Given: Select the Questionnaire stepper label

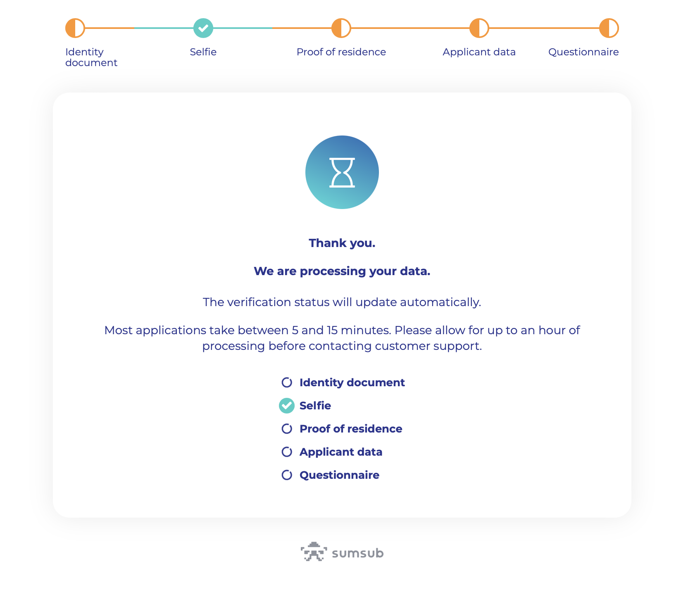Looking at the screenshot, I should click(583, 52).
